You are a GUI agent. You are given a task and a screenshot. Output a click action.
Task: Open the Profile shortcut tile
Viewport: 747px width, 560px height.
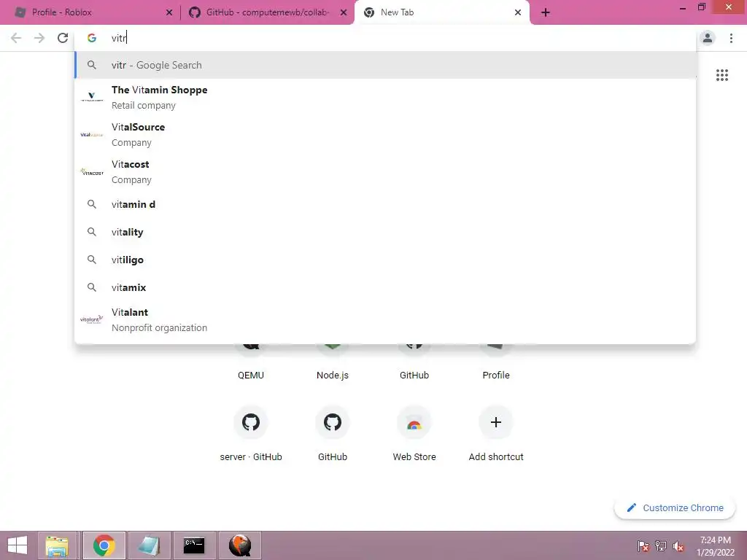pos(496,362)
